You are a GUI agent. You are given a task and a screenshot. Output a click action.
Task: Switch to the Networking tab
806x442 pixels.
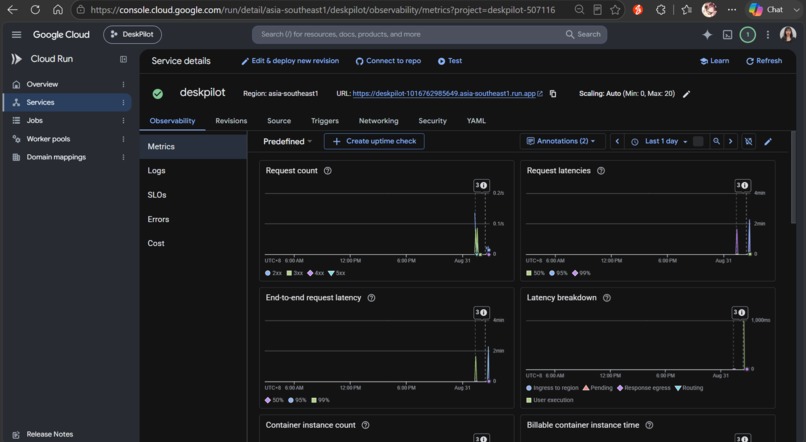379,121
